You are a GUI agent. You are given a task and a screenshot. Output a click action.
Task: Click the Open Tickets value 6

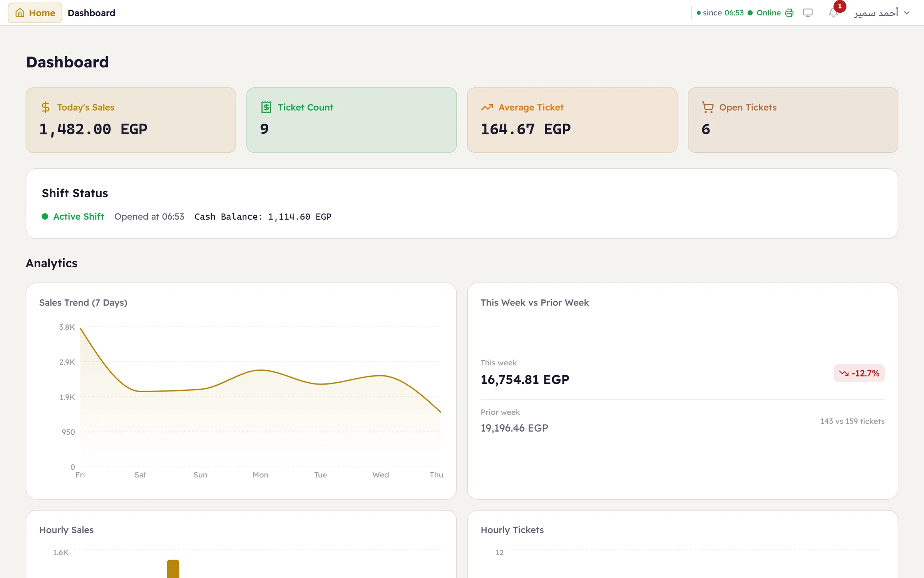tap(706, 129)
